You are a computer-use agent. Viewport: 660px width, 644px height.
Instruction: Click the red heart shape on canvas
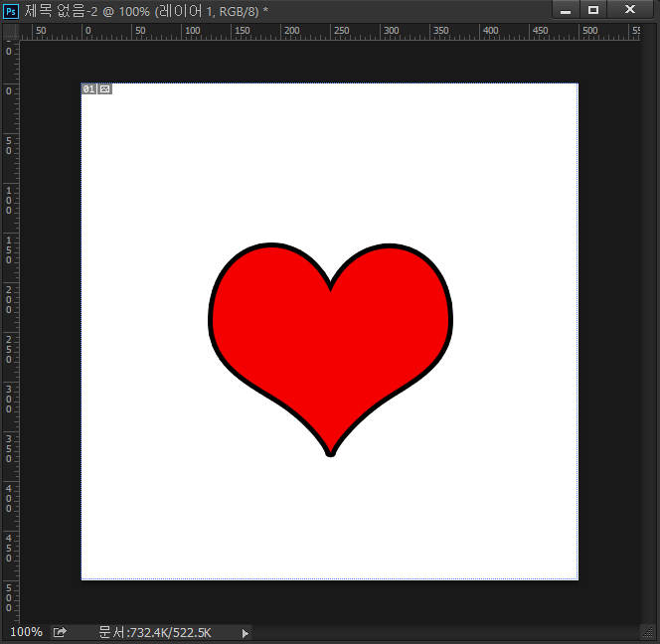[330, 350]
